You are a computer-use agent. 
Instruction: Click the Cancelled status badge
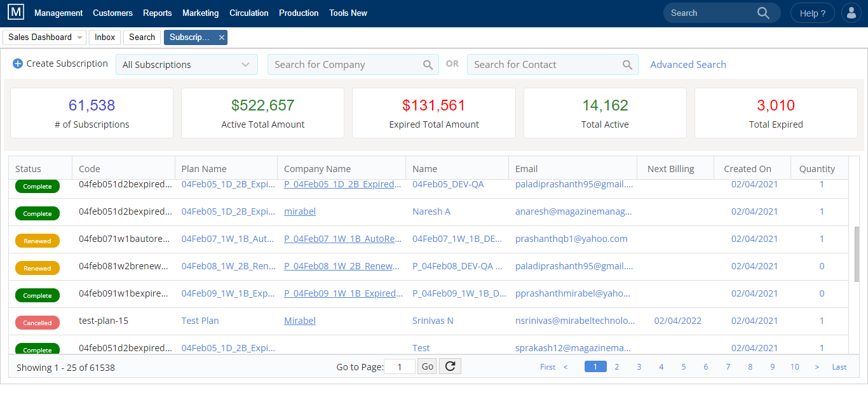pos(37,323)
